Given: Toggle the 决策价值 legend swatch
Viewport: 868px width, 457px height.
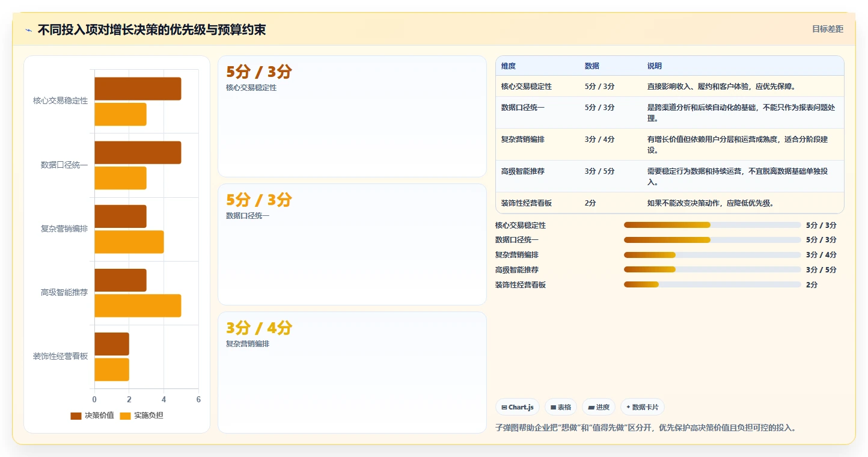Looking at the screenshot, I should pos(76,416).
